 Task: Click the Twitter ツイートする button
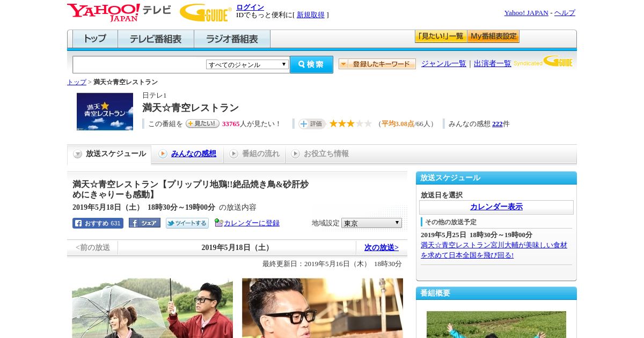187,223
